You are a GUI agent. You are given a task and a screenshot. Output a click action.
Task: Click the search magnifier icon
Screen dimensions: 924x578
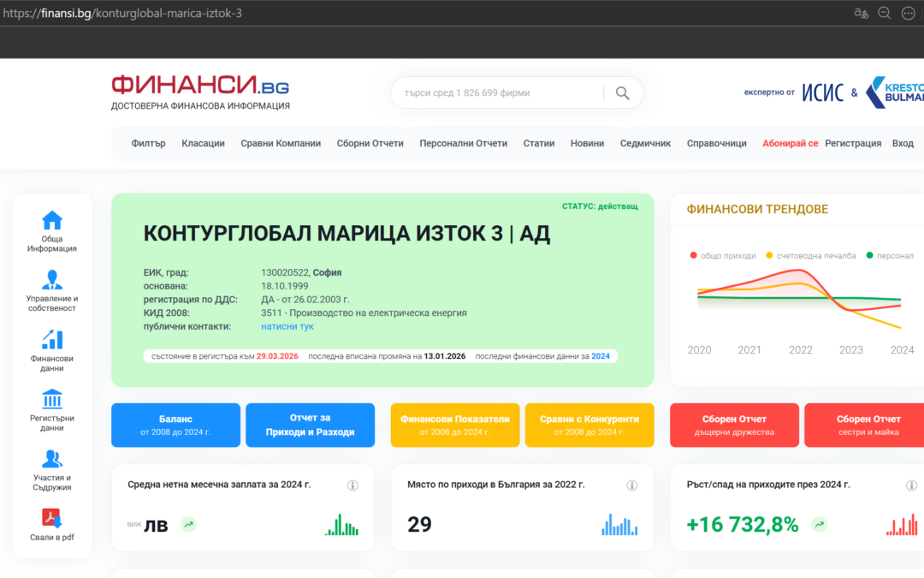coord(622,93)
